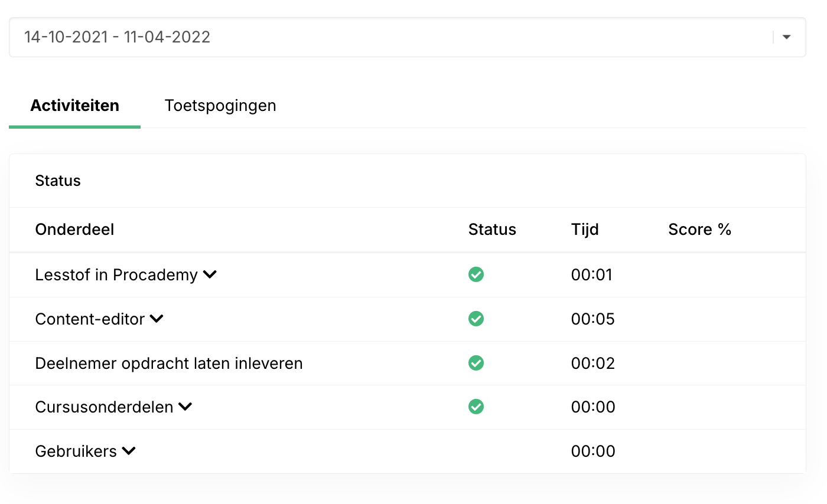Click green check icon for Deelnemer opdracht row

click(x=476, y=363)
